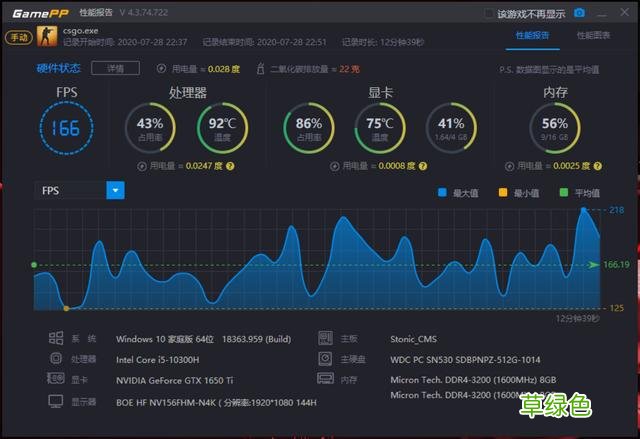Switch to the 性能报告 tab

[532, 35]
